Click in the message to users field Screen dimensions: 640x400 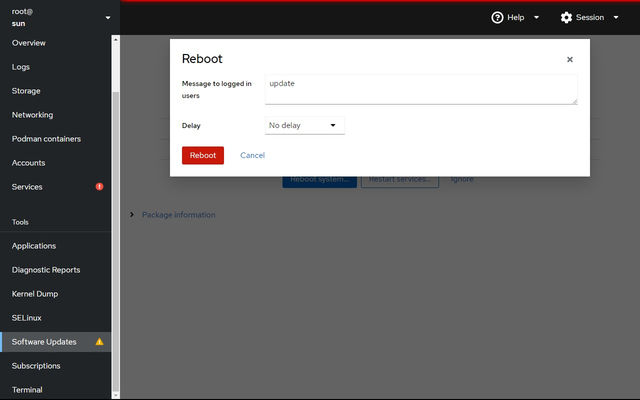pos(421,89)
